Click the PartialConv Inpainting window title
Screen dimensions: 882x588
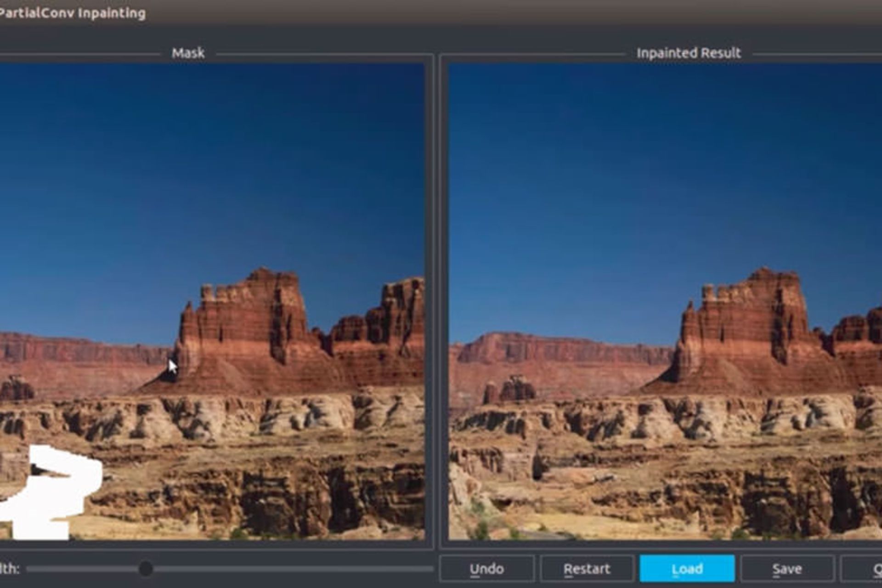(x=73, y=13)
